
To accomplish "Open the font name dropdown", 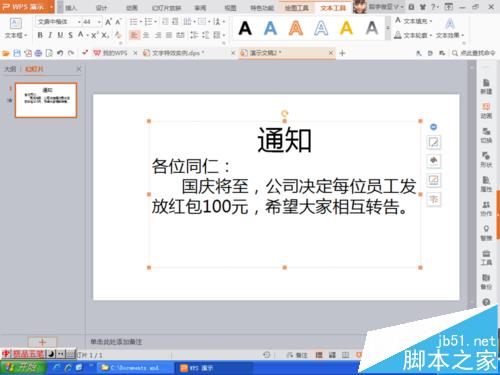I will [79, 22].
